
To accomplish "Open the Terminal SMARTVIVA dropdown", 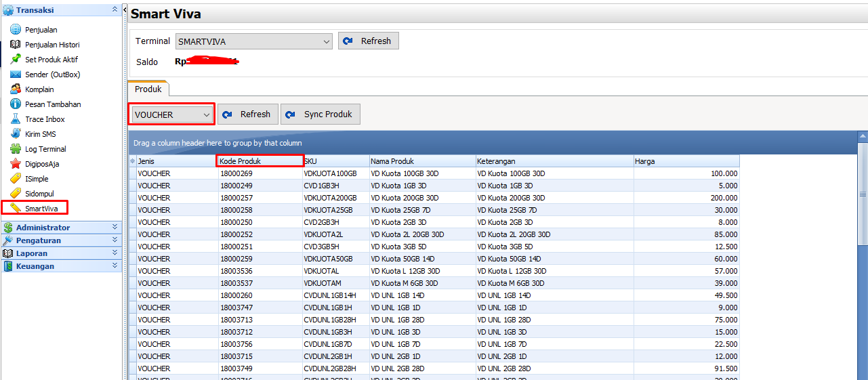I will pos(253,41).
